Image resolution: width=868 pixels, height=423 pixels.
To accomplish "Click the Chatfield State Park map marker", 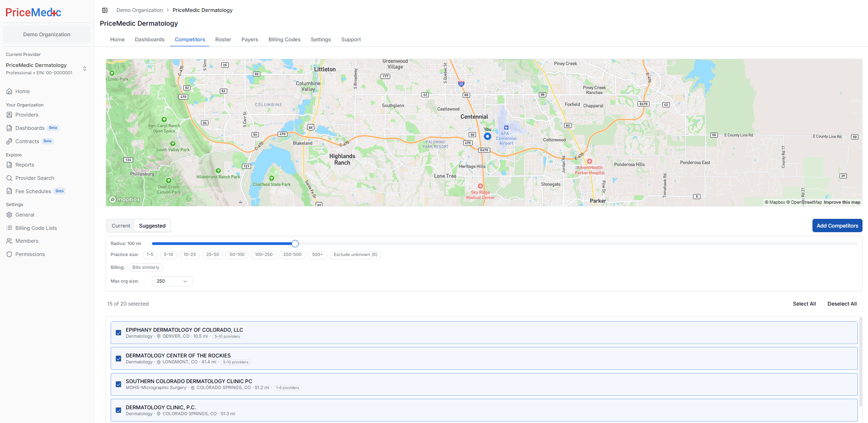I will click(x=272, y=178).
